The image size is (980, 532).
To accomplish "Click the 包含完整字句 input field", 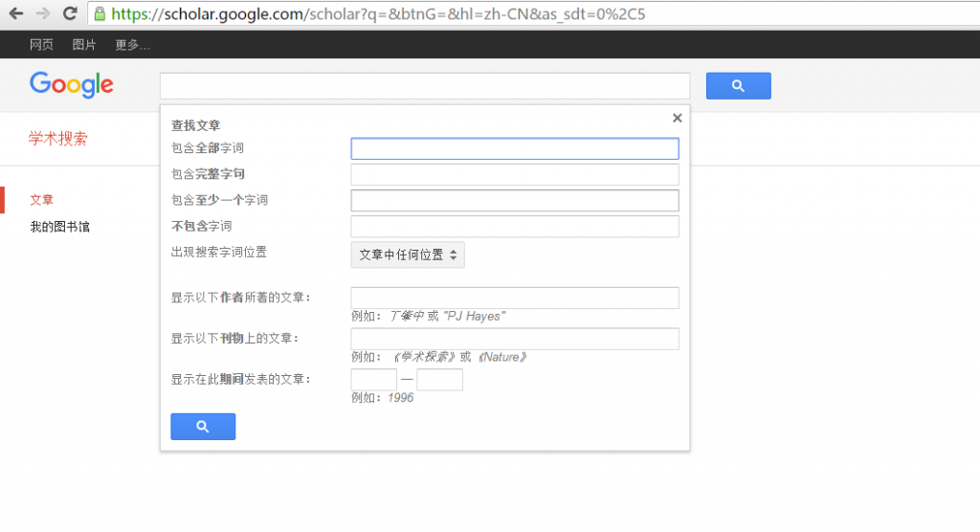I will coord(514,174).
